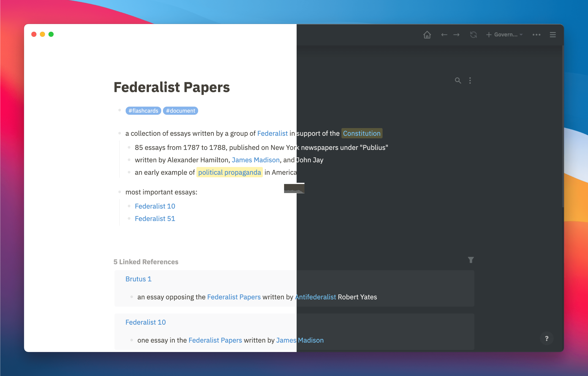This screenshot has width=588, height=376.
Task: Go to the home page icon
Action: (427, 35)
